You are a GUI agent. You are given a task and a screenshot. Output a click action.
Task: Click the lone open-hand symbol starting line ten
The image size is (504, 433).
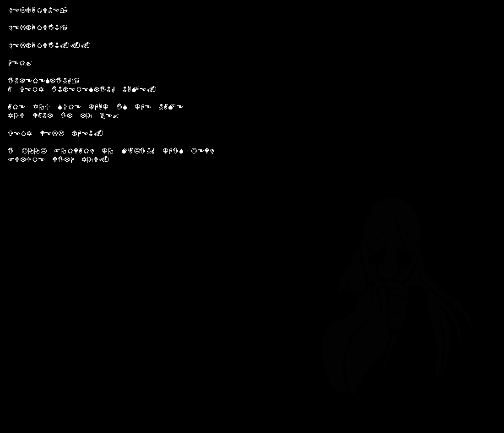11,151
